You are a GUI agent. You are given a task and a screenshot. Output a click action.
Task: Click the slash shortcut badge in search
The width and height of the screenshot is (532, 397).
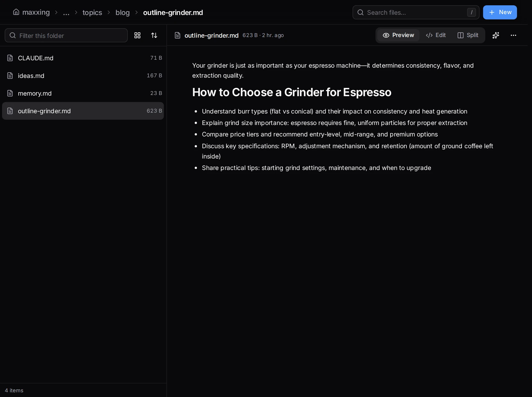tap(471, 12)
